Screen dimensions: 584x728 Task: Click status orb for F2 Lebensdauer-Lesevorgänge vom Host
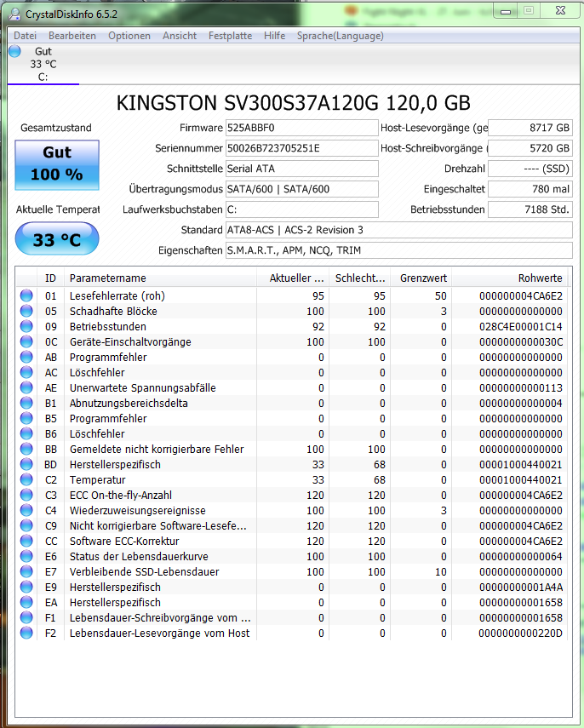[26, 633]
